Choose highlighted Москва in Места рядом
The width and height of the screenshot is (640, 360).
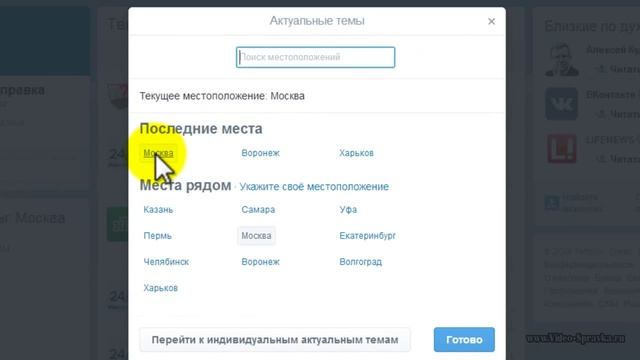pyautogui.click(x=256, y=236)
